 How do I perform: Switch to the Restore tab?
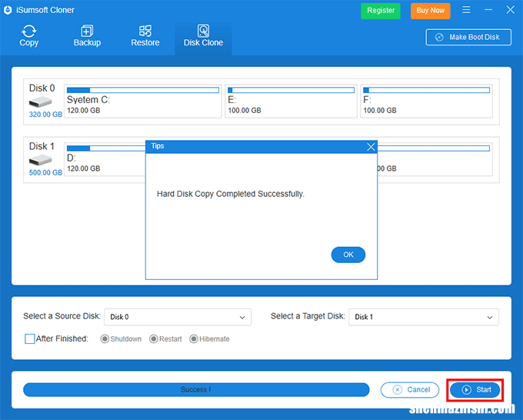(145, 36)
